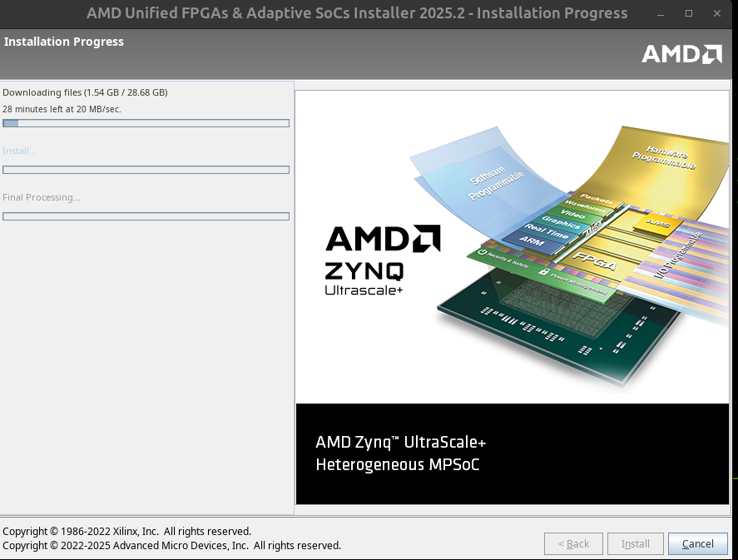The image size is (738, 560).
Task: Close the installer window
Action: click(x=717, y=13)
